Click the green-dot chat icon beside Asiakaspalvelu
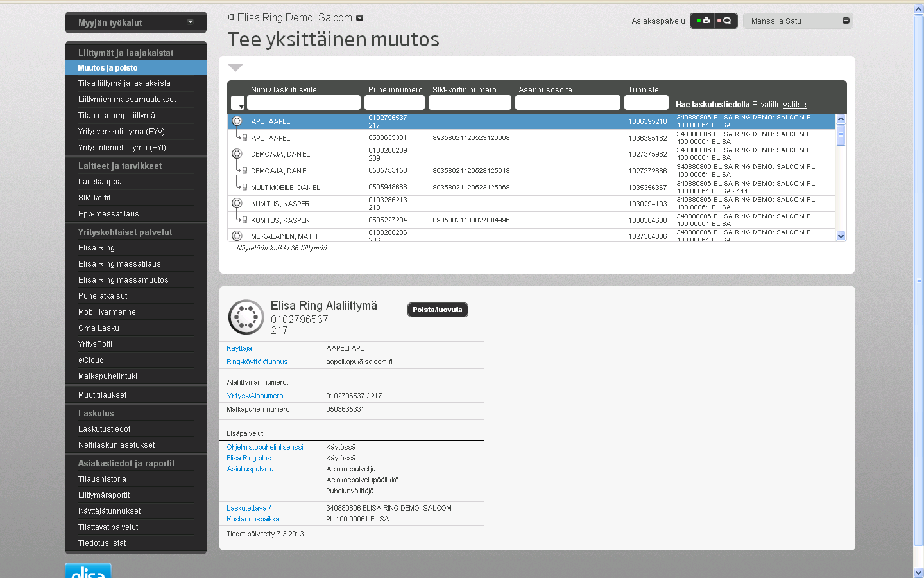The image size is (924, 578). (703, 21)
